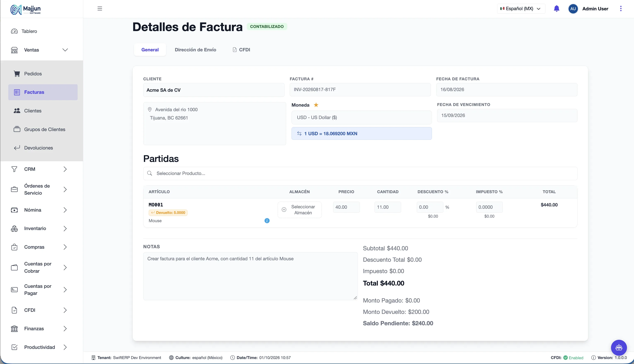Click the Clientes people icon
The image size is (634, 364).
click(17, 111)
